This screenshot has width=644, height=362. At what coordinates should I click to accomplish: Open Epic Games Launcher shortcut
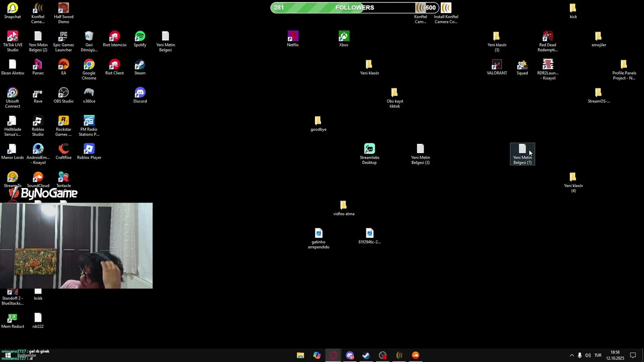[63, 42]
